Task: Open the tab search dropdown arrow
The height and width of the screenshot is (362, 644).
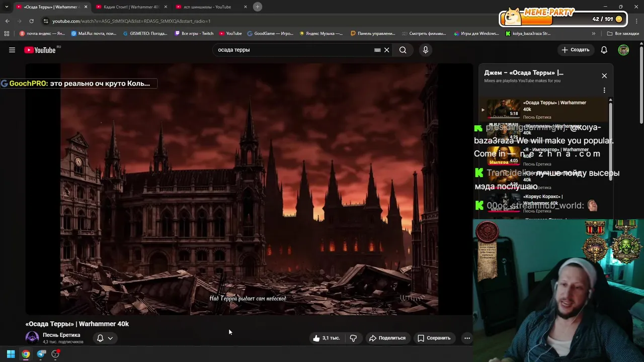Action: point(7,7)
